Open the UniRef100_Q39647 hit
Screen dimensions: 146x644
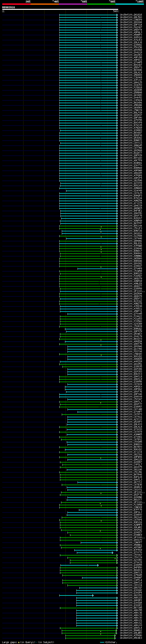(131, 266)
